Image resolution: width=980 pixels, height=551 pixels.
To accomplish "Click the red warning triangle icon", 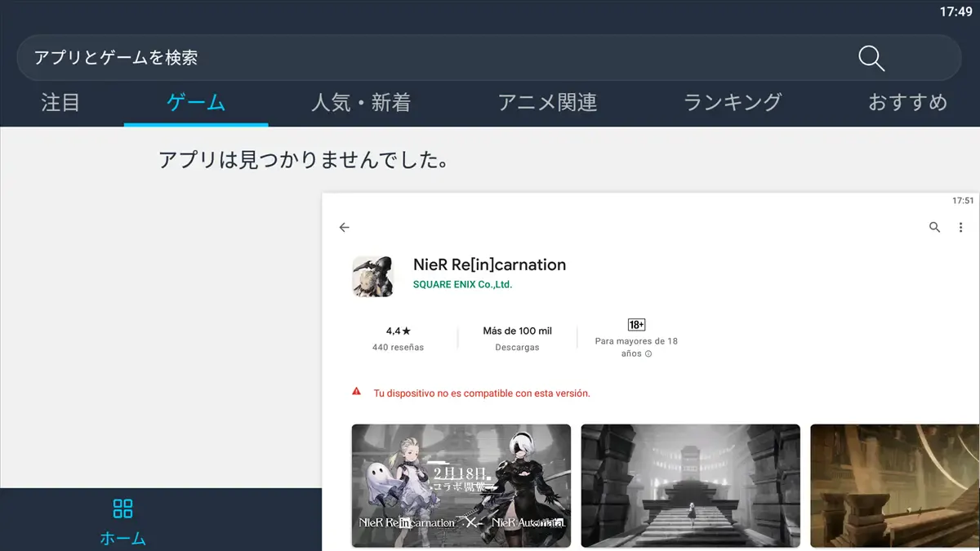I will (x=356, y=392).
